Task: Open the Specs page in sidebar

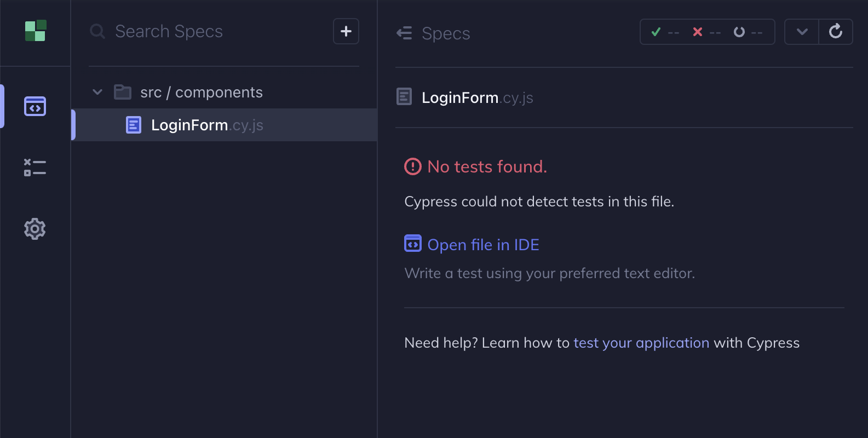Action: [x=35, y=106]
